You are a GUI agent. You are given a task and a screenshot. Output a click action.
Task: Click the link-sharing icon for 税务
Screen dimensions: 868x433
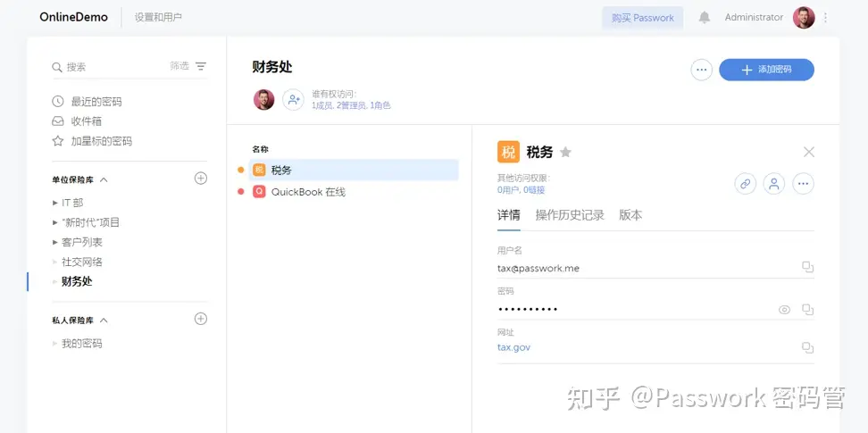click(x=745, y=184)
